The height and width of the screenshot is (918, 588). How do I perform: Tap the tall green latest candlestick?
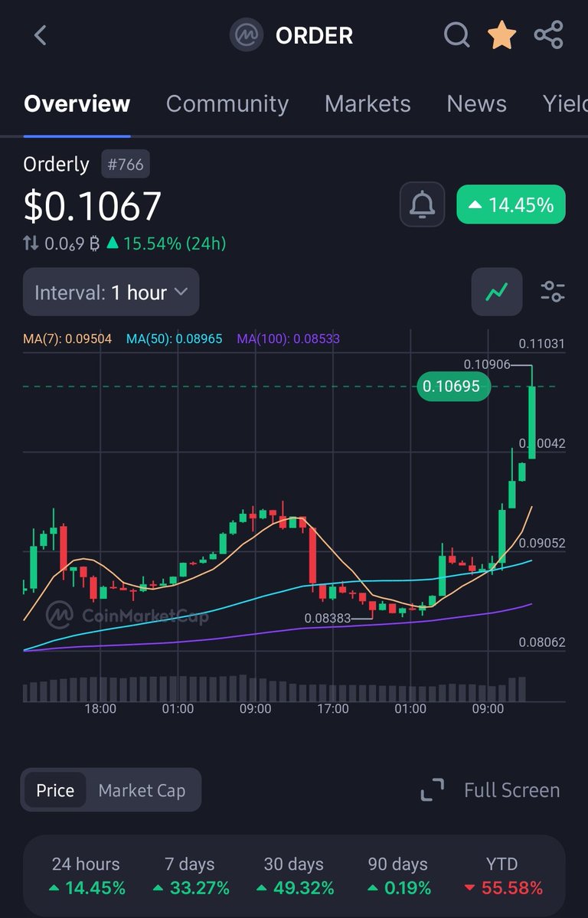pyautogui.click(x=532, y=422)
